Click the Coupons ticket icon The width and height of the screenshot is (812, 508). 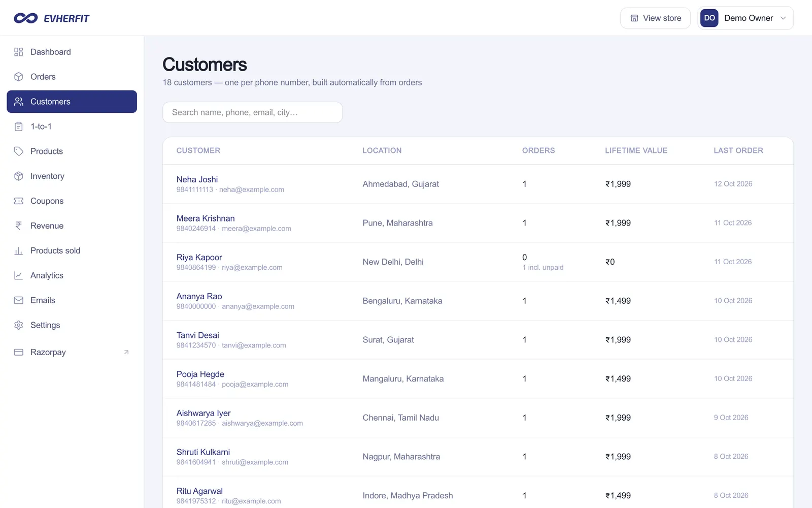19,201
